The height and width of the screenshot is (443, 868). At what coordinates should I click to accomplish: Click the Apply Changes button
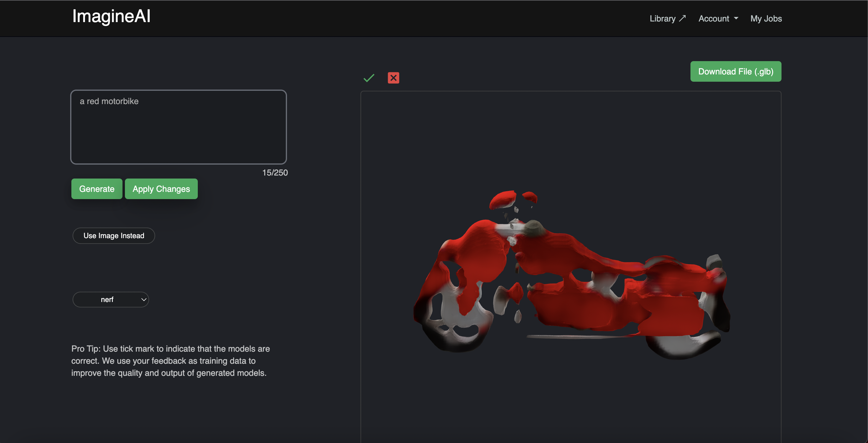pyautogui.click(x=161, y=189)
